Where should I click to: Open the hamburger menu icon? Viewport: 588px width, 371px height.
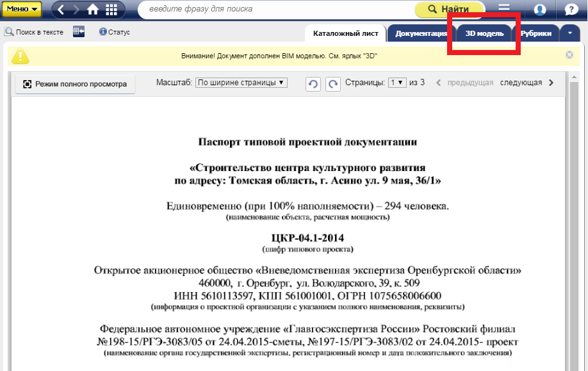pos(504,9)
